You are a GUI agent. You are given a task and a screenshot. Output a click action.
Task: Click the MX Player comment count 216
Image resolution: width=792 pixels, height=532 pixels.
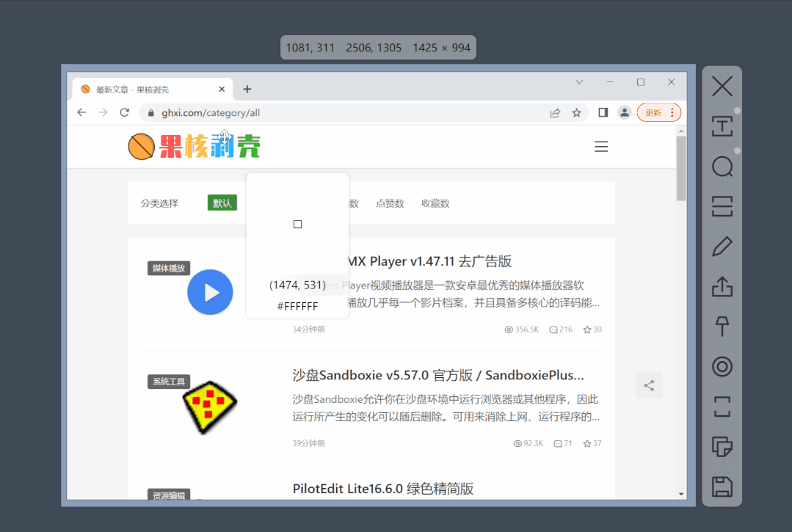click(562, 329)
